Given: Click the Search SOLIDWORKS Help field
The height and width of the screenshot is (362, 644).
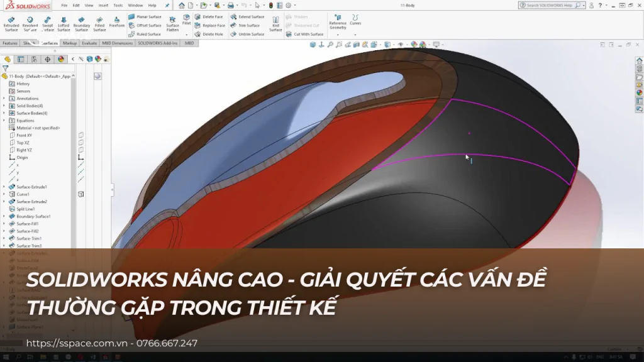Looking at the screenshot, I should click(550, 5).
